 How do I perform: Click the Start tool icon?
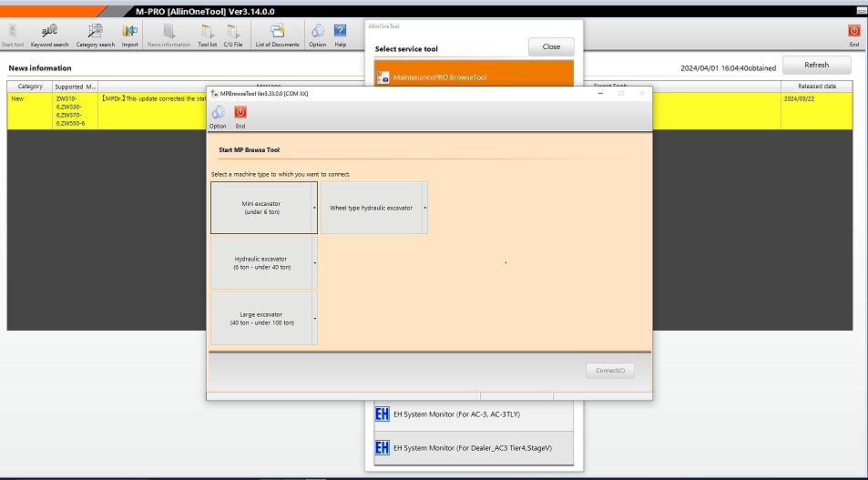tap(13, 36)
